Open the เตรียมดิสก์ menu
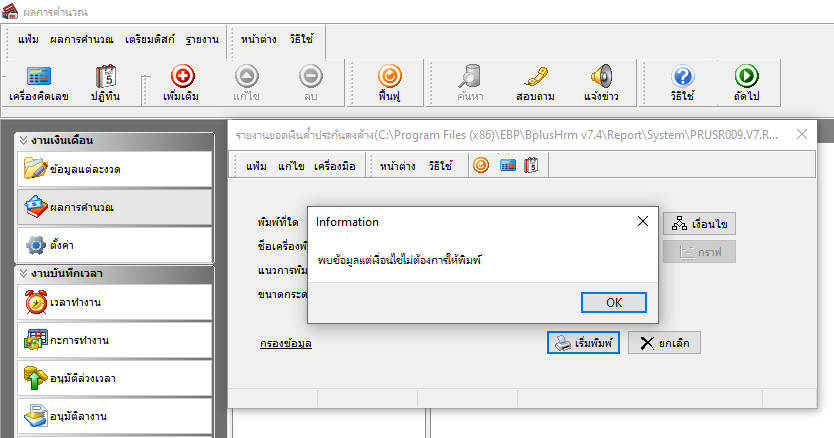 [150, 39]
